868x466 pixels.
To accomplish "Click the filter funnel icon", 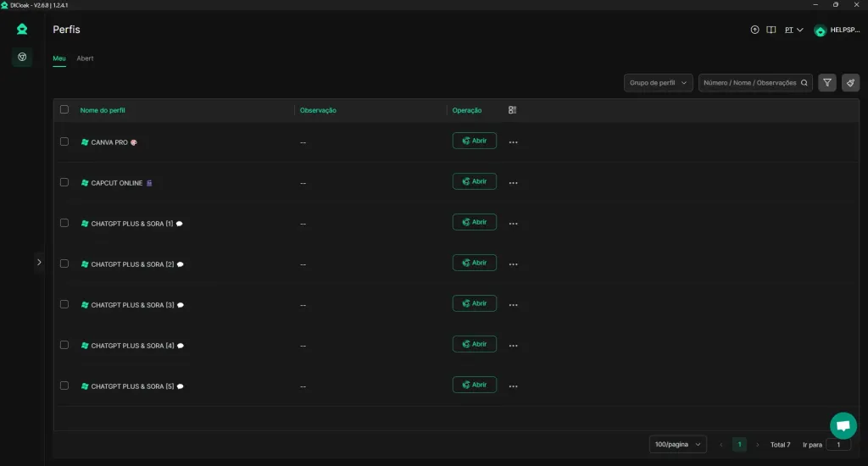I will tap(827, 83).
